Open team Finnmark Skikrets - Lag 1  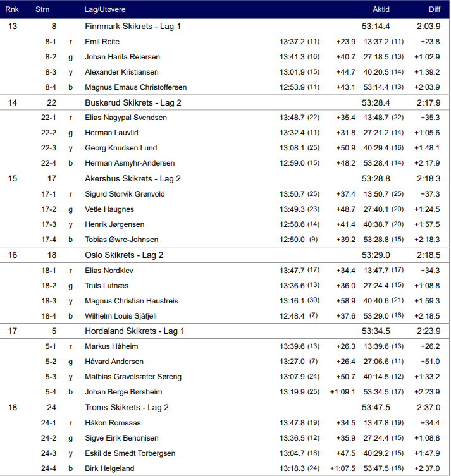tap(133, 26)
